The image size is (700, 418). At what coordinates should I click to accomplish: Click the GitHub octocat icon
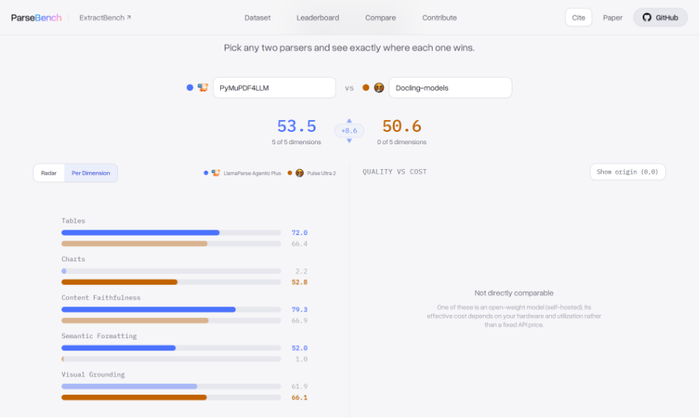coord(647,17)
